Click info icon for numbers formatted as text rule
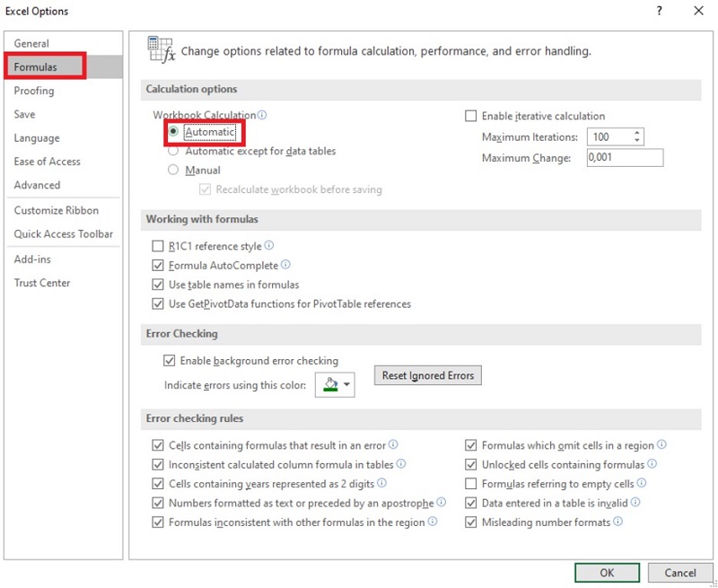 [x=442, y=502]
